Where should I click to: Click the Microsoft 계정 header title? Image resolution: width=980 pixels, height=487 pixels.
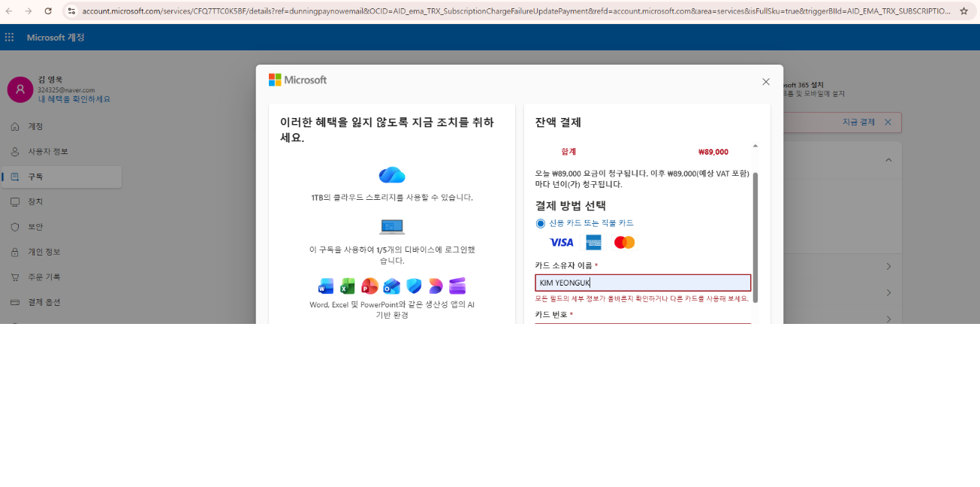click(x=56, y=38)
